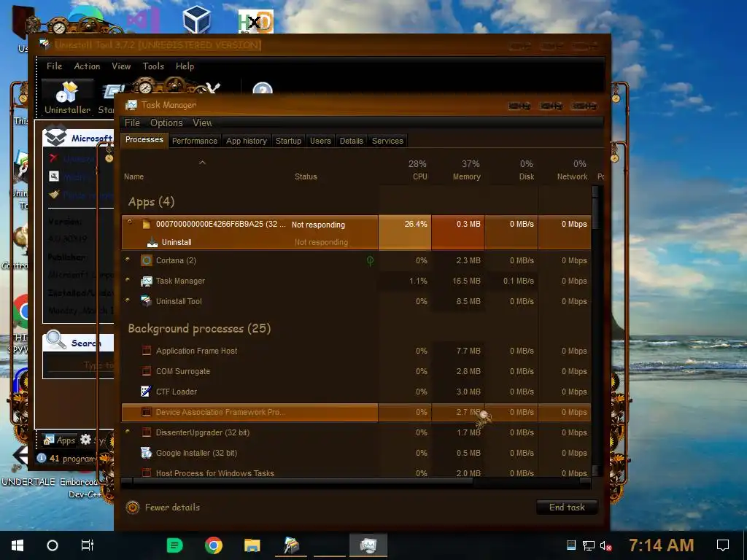Image resolution: width=747 pixels, height=560 pixels.
Task: Click the CTF Loader pen icon
Action: click(146, 392)
